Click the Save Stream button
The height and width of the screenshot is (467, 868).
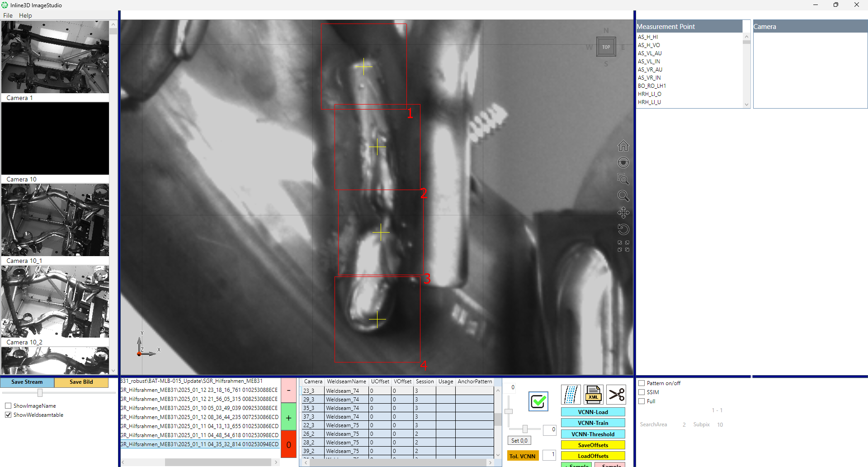click(27, 382)
